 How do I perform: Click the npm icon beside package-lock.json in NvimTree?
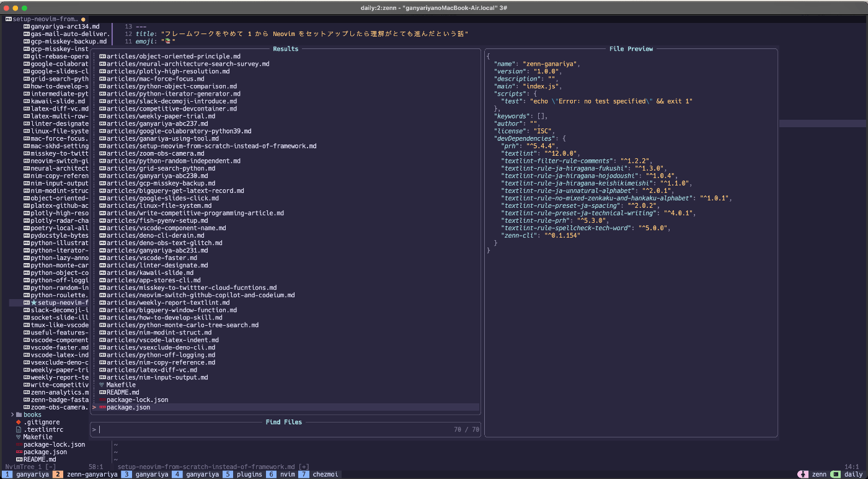[x=19, y=444]
